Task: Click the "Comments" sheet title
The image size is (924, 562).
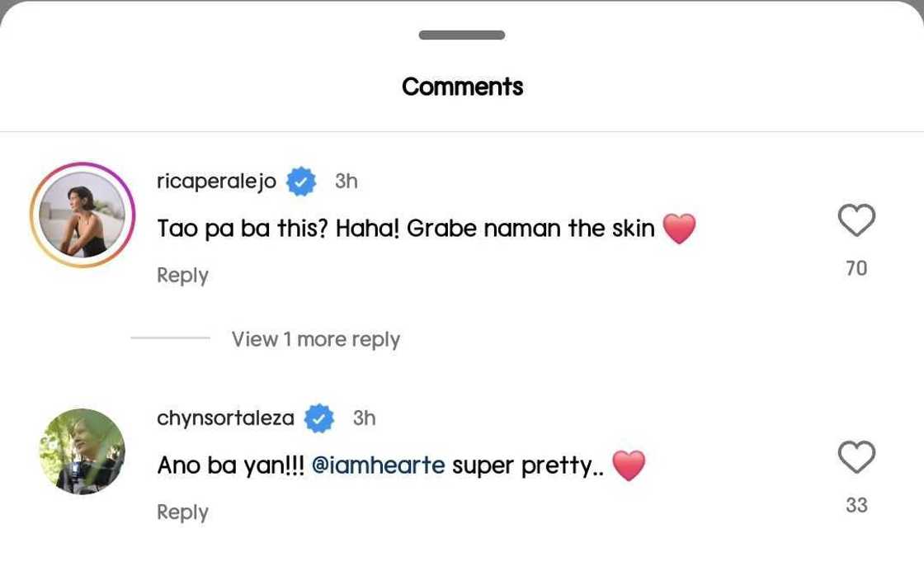Action: click(x=462, y=87)
